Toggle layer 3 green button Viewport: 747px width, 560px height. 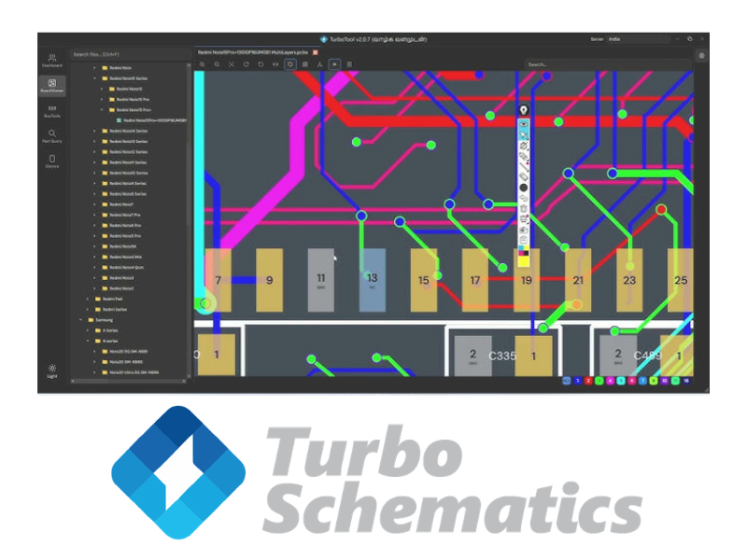click(x=599, y=381)
